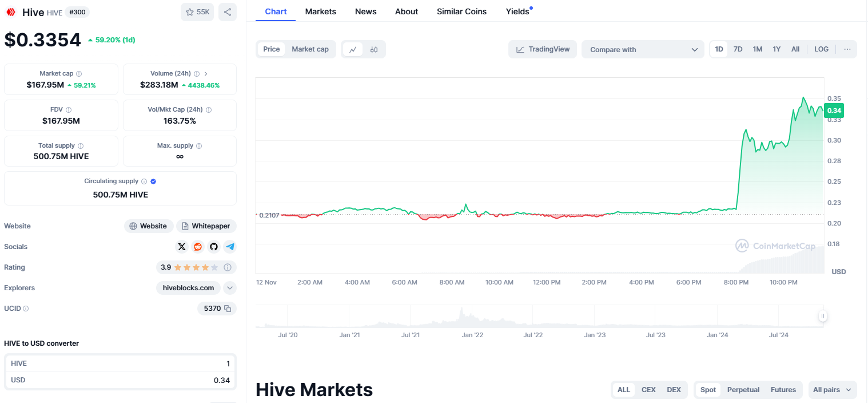Open the GitHub social icon
This screenshot has height=403, width=868.
[x=214, y=247]
